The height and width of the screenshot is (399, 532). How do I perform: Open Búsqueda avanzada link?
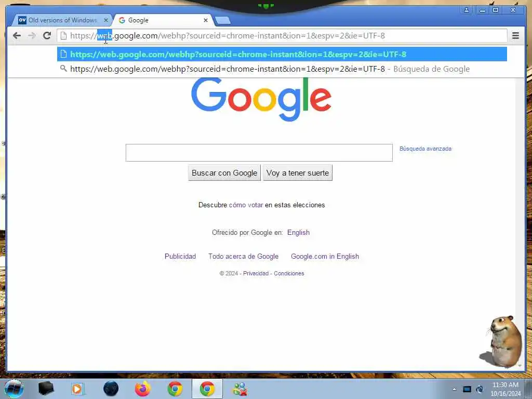[425, 149]
